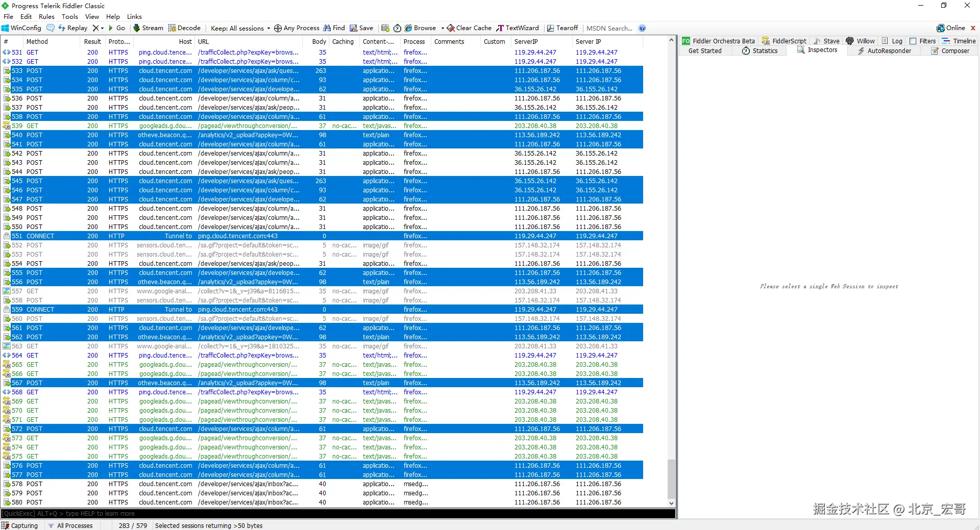Open the File menu
The height and width of the screenshot is (530, 980).
[8, 16]
